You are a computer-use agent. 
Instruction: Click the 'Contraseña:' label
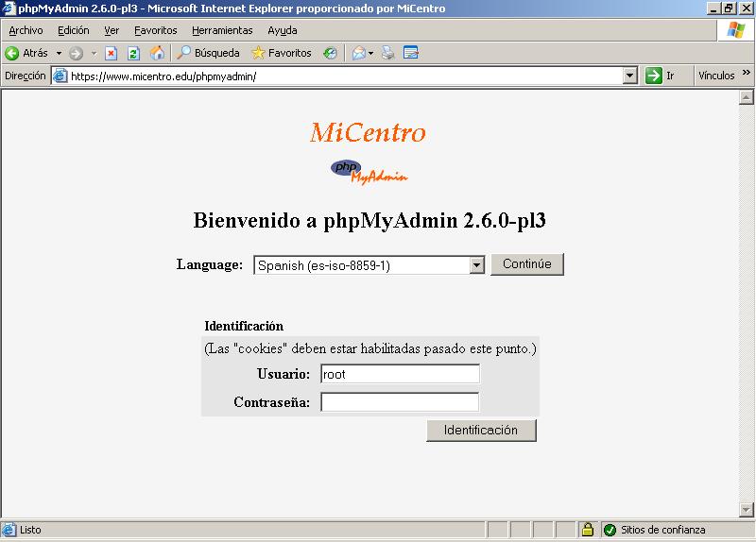pos(272,402)
